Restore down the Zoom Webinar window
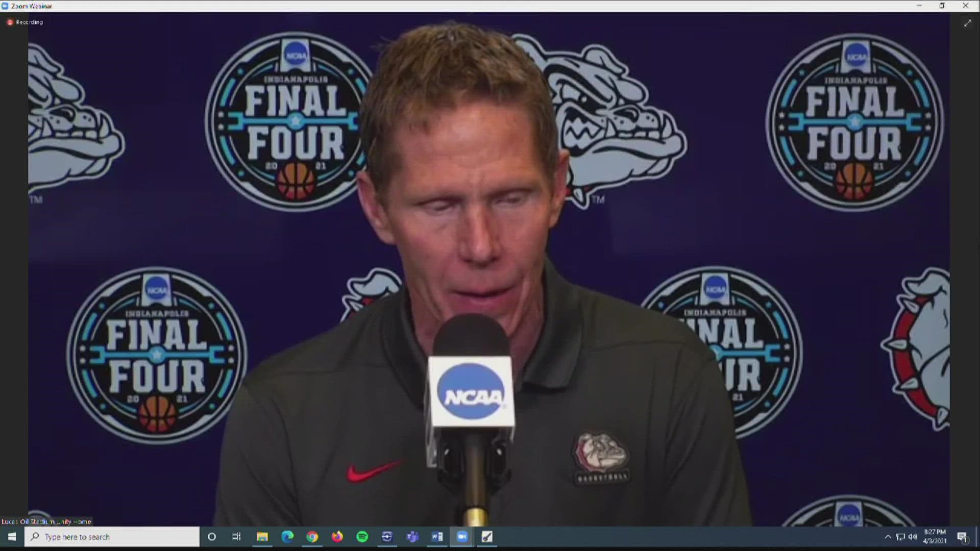This screenshot has height=551, width=980. (942, 6)
